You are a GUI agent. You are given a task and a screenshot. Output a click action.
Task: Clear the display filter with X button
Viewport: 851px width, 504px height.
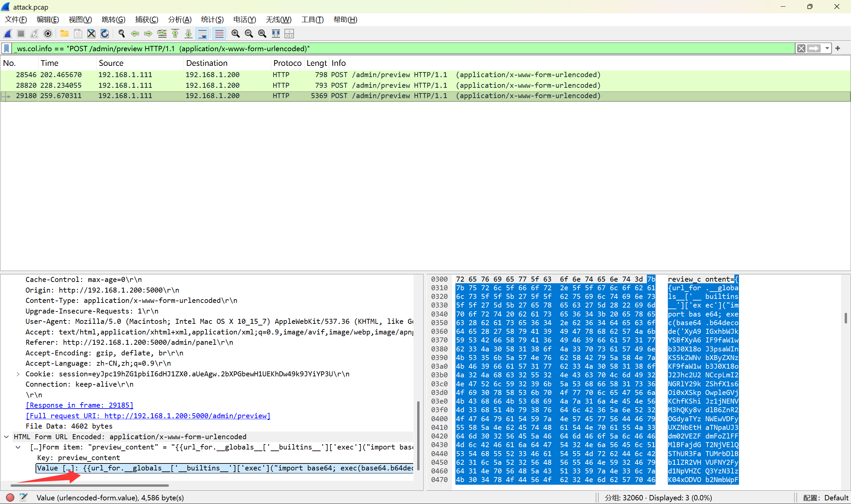point(801,48)
